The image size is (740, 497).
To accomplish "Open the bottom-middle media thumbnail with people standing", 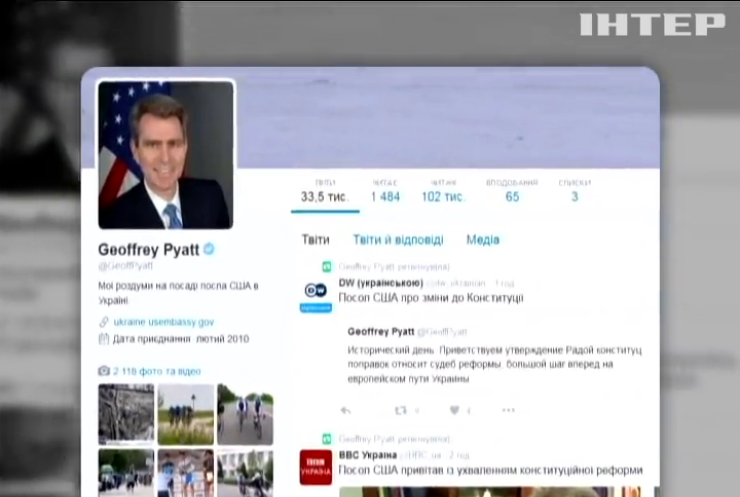I will pyautogui.click(x=185, y=473).
